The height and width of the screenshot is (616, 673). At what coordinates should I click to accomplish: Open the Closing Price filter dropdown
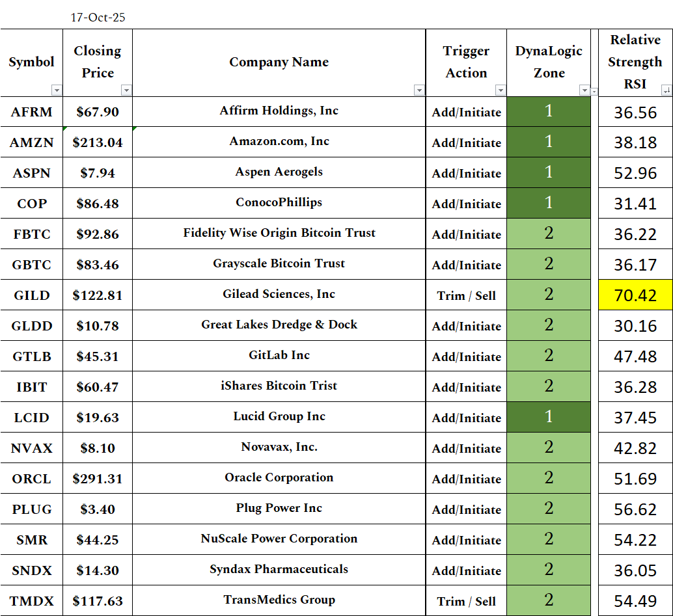click(126, 90)
